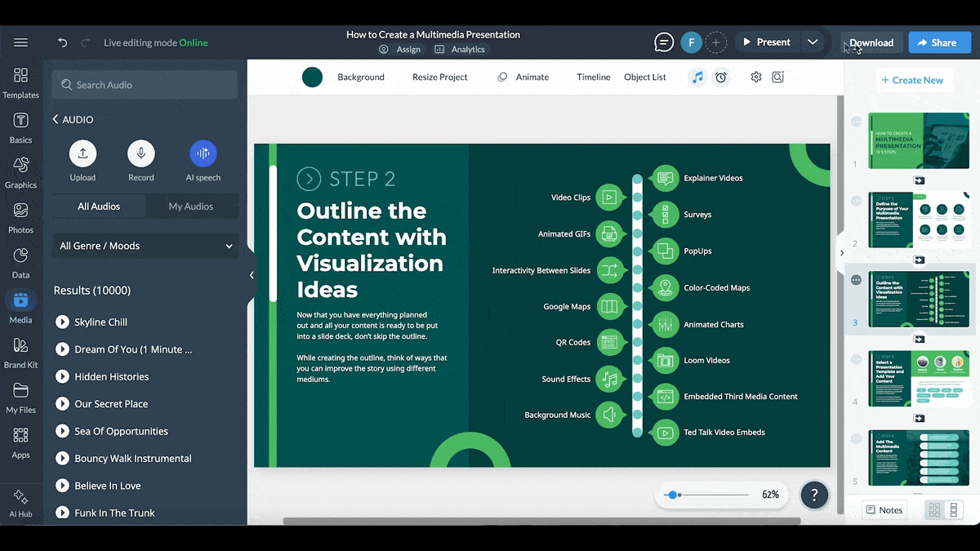This screenshot has height=551, width=980.
Task: Open the Data sidebar panel
Action: click(20, 263)
